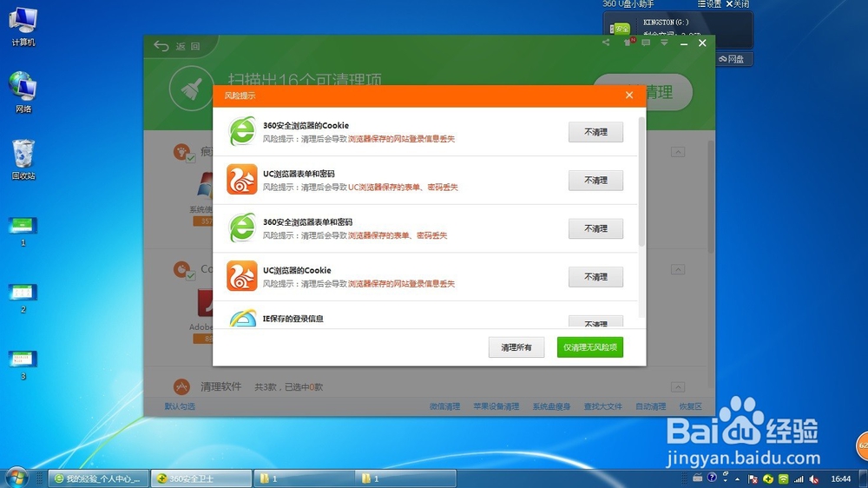Open 恢复区 link
The height and width of the screenshot is (488, 868).
point(690,406)
